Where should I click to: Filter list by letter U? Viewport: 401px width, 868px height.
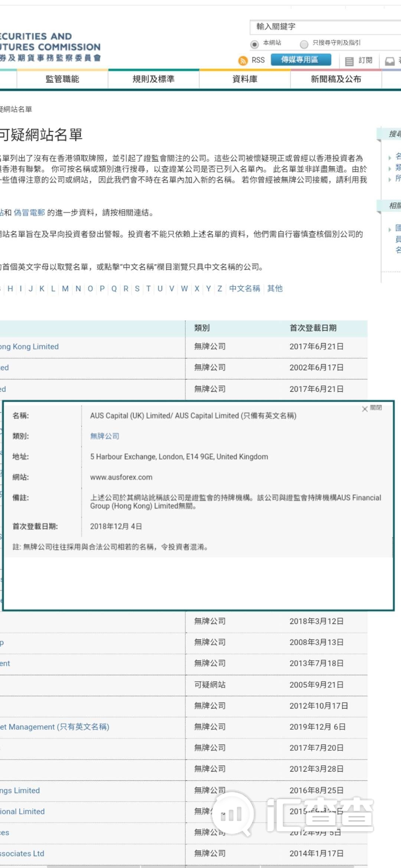160,289
